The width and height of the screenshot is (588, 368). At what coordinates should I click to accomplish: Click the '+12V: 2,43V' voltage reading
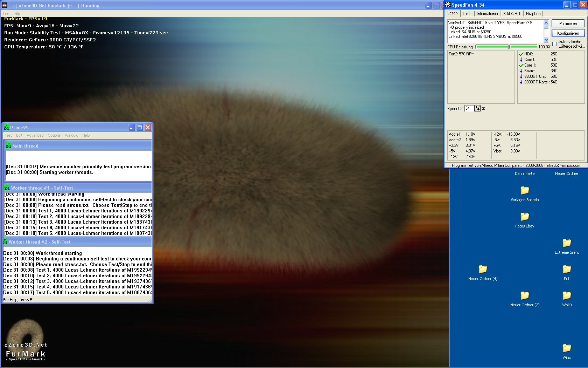pyautogui.click(x=462, y=157)
